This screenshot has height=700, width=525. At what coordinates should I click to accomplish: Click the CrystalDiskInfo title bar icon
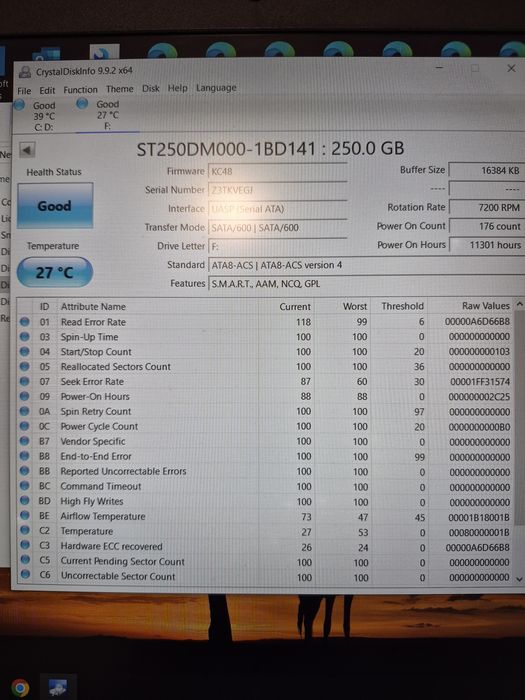point(26,72)
